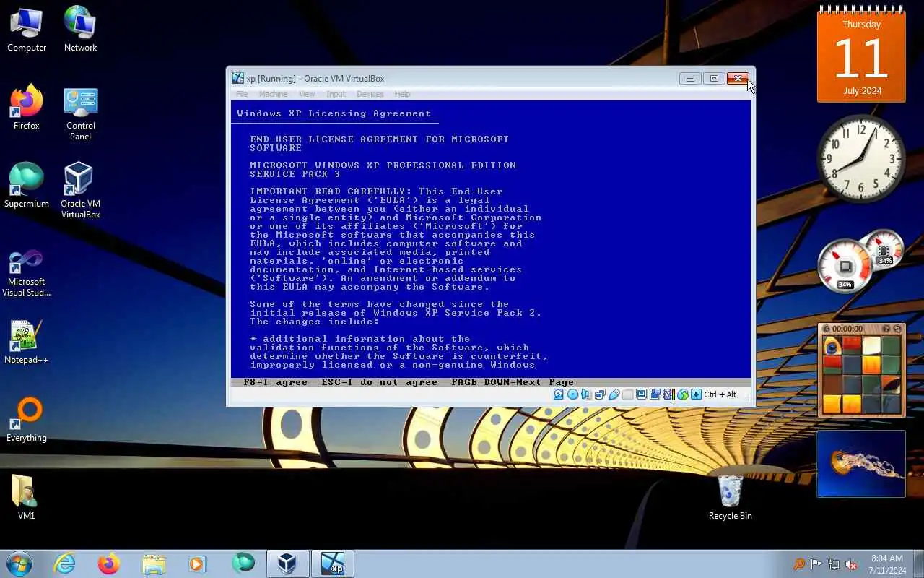Select the Supermium desktop shortcut
Viewport: 924px width, 578px height.
27,186
